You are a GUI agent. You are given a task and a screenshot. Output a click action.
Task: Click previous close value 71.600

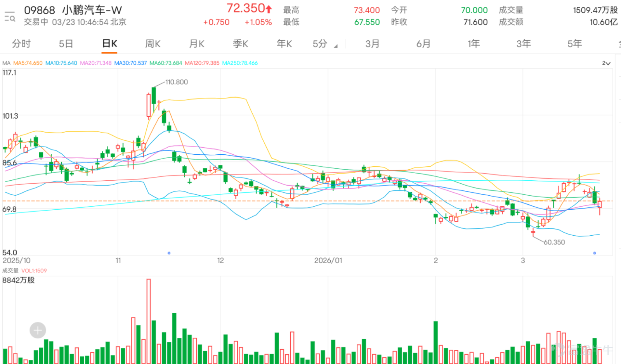coord(475,22)
